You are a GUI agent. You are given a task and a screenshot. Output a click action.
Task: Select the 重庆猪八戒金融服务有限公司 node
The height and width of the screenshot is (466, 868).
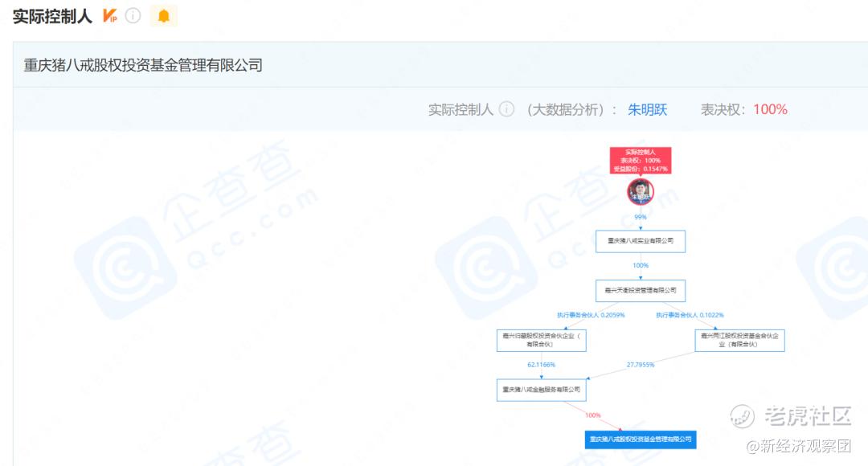pyautogui.click(x=542, y=390)
